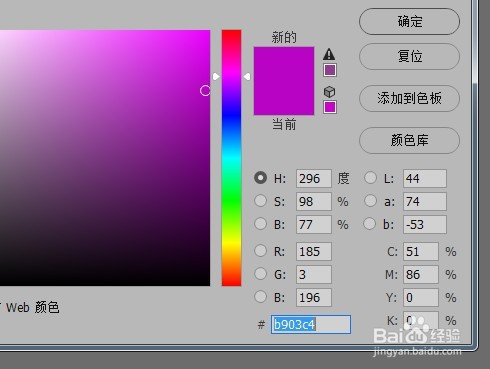
Task: Select the B blue radio button
Action: pyautogui.click(x=260, y=296)
